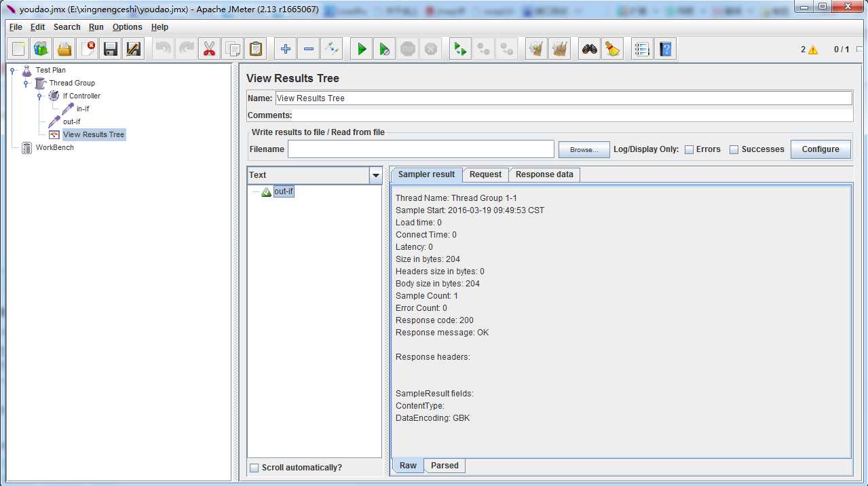Click the Remote Shutdown All icon
868x486 pixels.
coord(507,49)
